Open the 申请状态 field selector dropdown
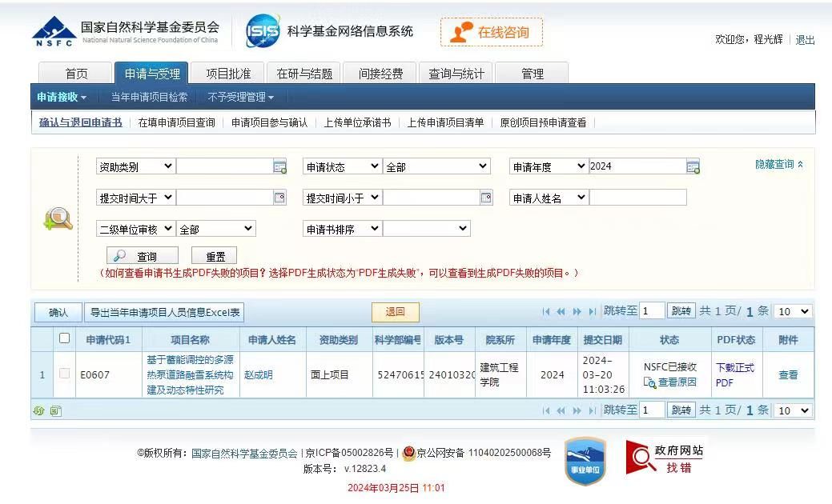832x504 pixels. [342, 166]
